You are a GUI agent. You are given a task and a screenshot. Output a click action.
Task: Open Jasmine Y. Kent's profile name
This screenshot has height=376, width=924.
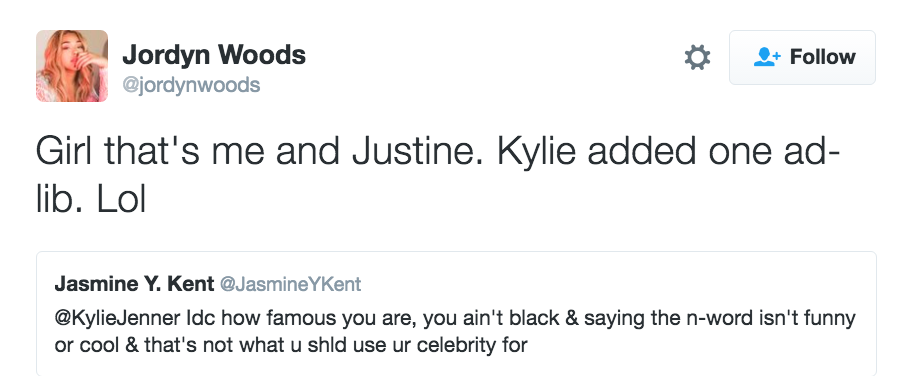pyautogui.click(x=134, y=284)
